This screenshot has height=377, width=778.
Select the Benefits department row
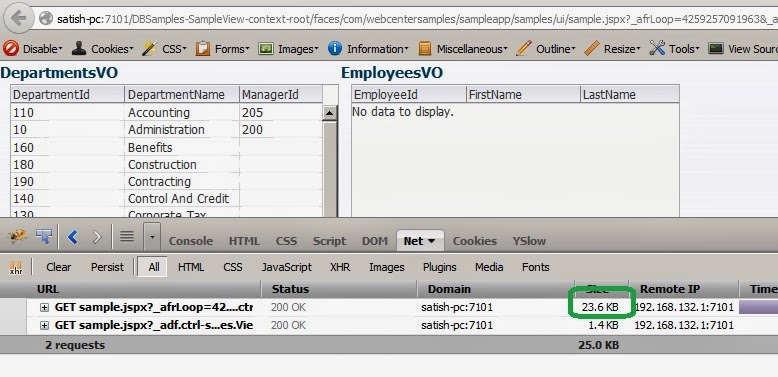pos(166,147)
